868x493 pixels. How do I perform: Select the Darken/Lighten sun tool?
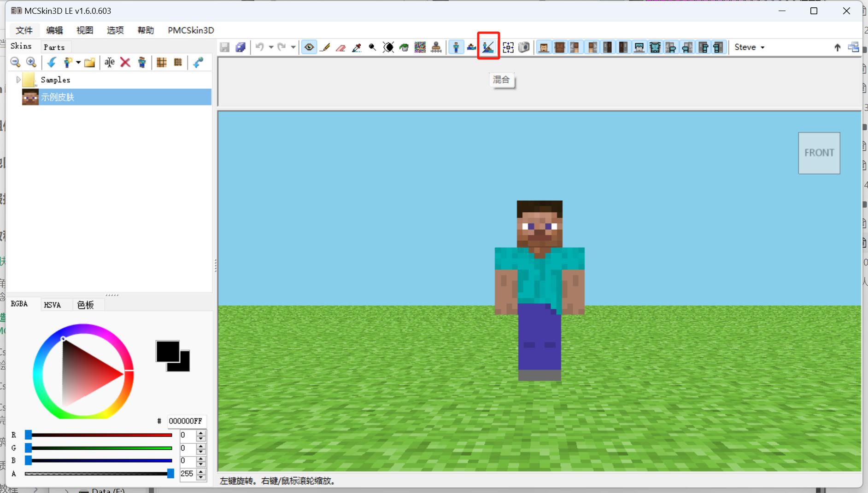388,47
